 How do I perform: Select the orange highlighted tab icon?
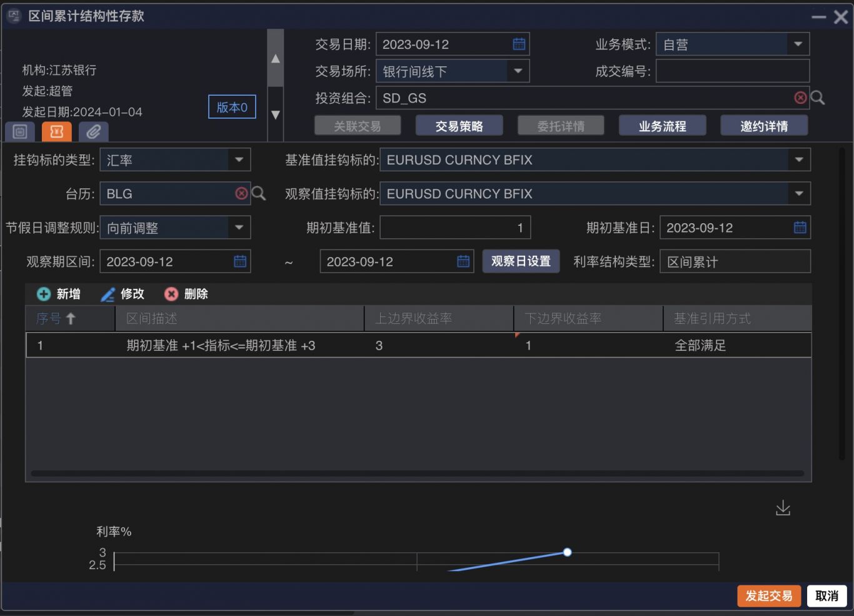57,131
